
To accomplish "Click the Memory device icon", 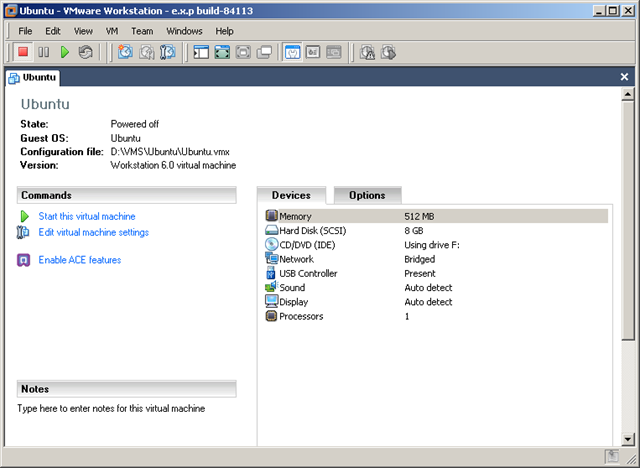I will [271, 216].
